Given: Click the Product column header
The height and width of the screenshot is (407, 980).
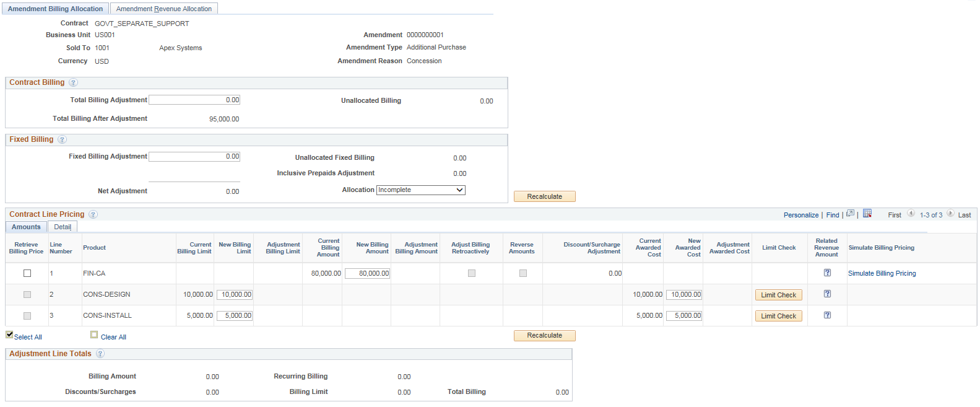Looking at the screenshot, I should tap(94, 248).
